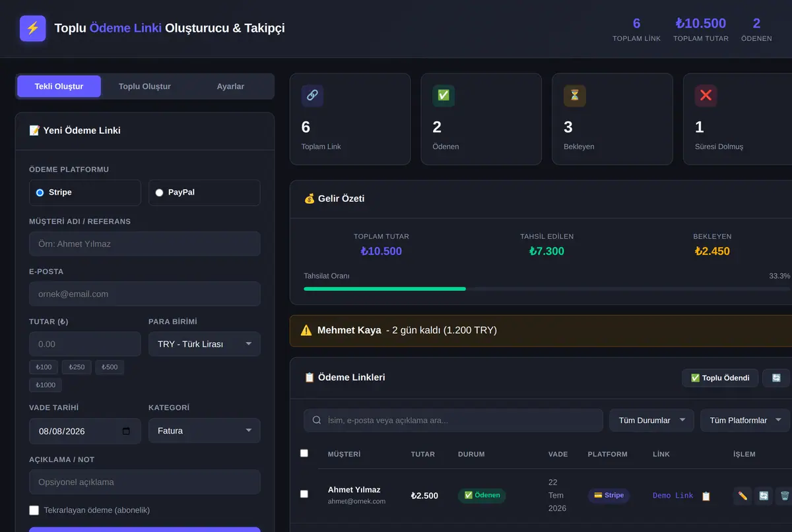Open the Tüm Durumlar filter dropdown
This screenshot has height=532, width=792.
651,420
